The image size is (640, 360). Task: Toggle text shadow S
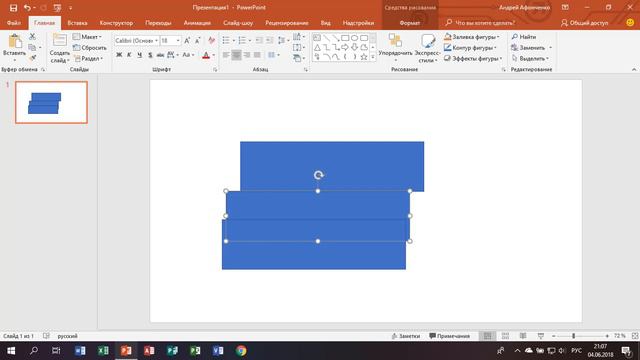pos(150,55)
